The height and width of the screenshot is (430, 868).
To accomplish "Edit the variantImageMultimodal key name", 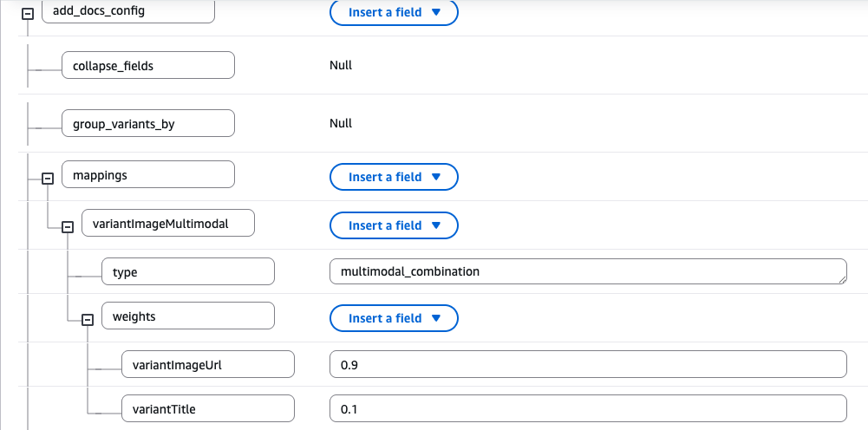I will point(168,224).
